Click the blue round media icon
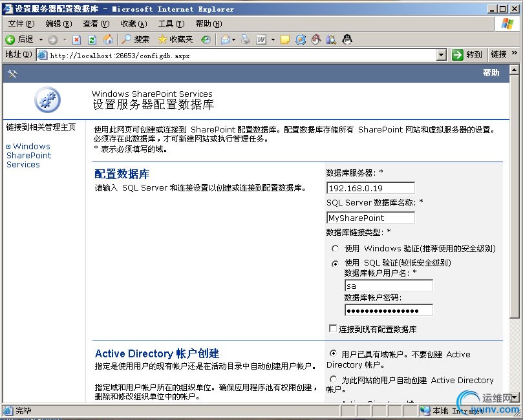This screenshot has width=523, height=420. pos(301,39)
